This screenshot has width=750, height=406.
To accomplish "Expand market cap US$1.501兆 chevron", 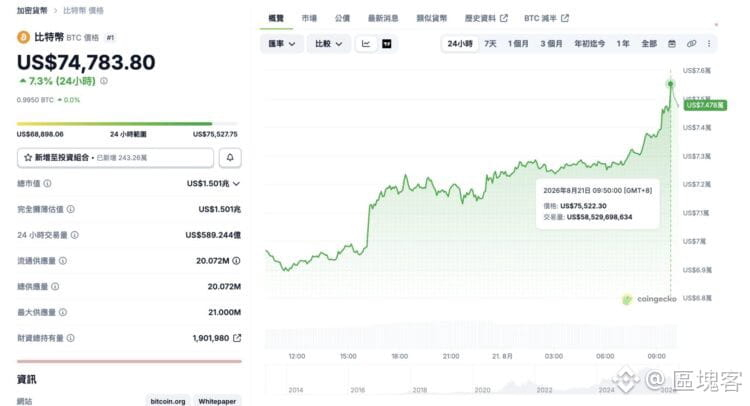I will tap(236, 184).
